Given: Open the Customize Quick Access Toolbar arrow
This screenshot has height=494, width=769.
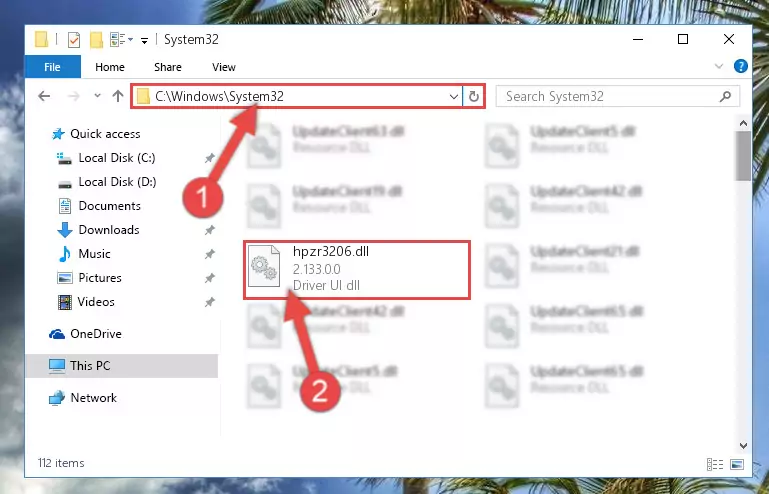Looking at the screenshot, I should [x=144, y=40].
